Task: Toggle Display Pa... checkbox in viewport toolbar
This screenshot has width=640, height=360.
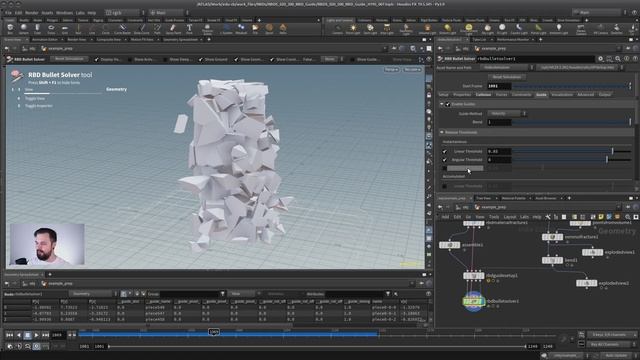Action: [x=97, y=60]
